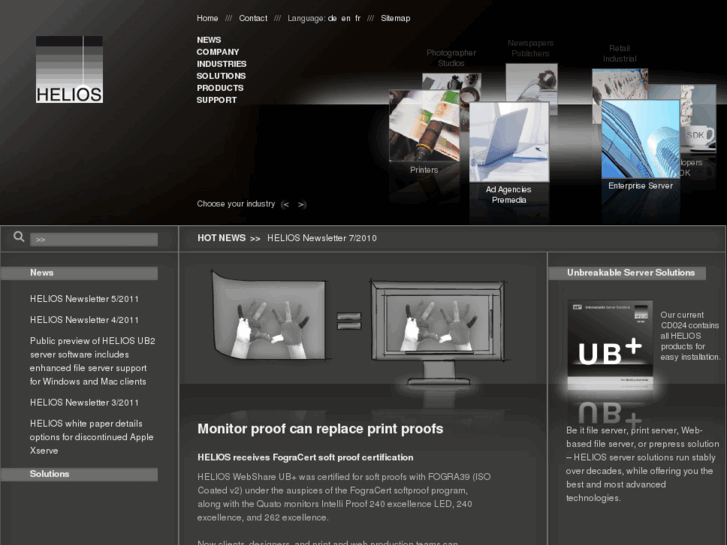Click the print proof sheet illustration
The image size is (727, 545).
coord(269,315)
